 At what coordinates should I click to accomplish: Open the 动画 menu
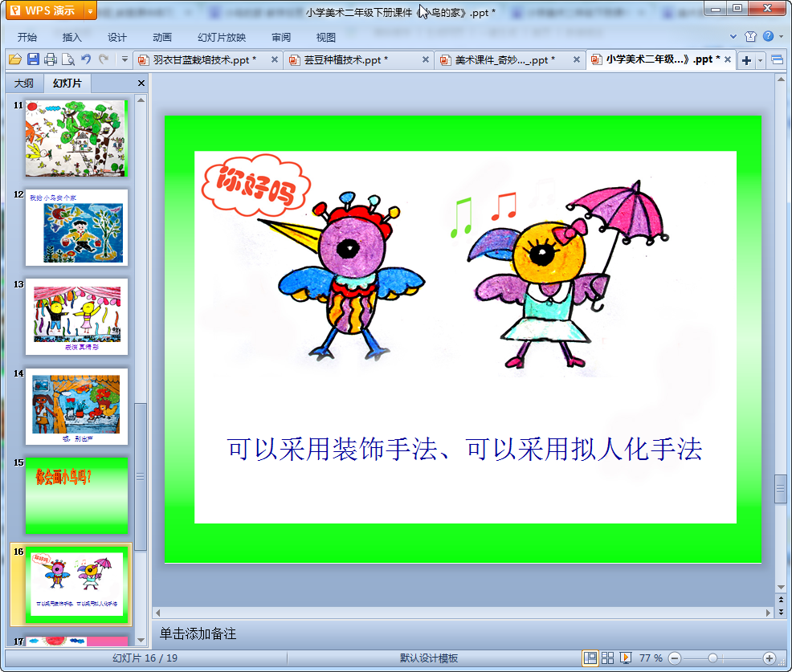(x=162, y=38)
